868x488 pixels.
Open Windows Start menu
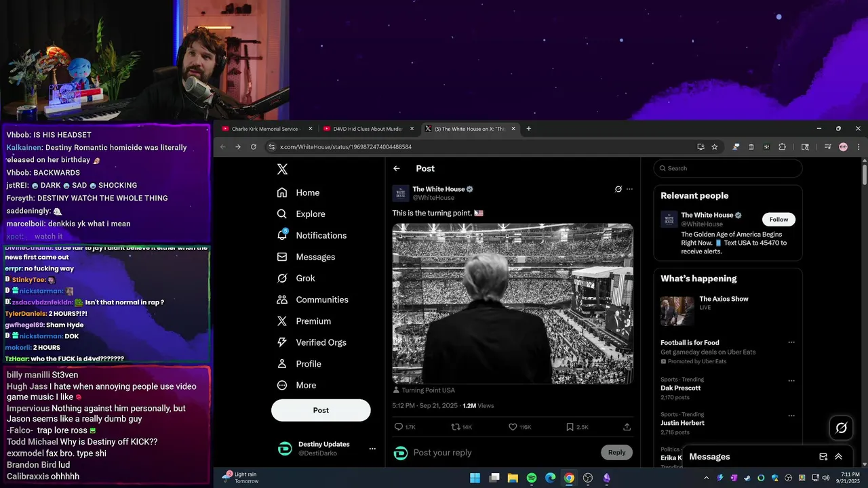click(475, 478)
